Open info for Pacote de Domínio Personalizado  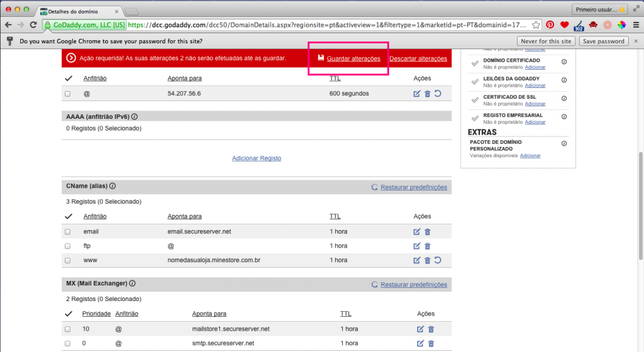point(564,143)
